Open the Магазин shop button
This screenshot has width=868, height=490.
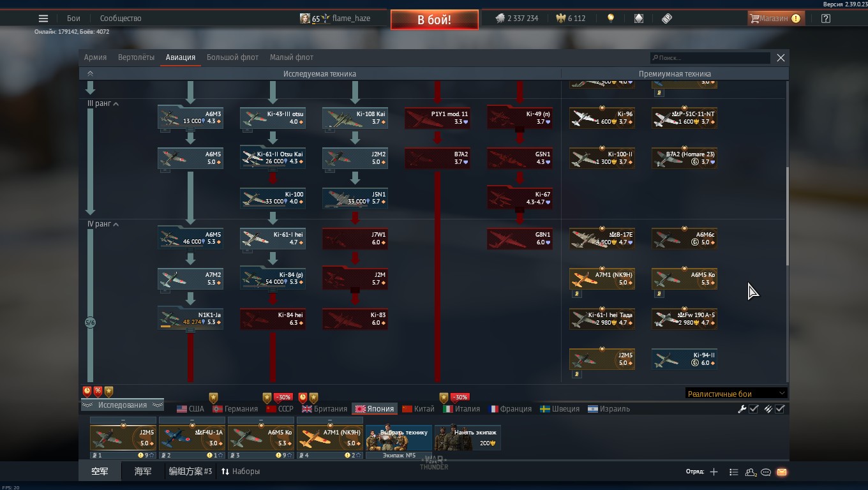[774, 19]
